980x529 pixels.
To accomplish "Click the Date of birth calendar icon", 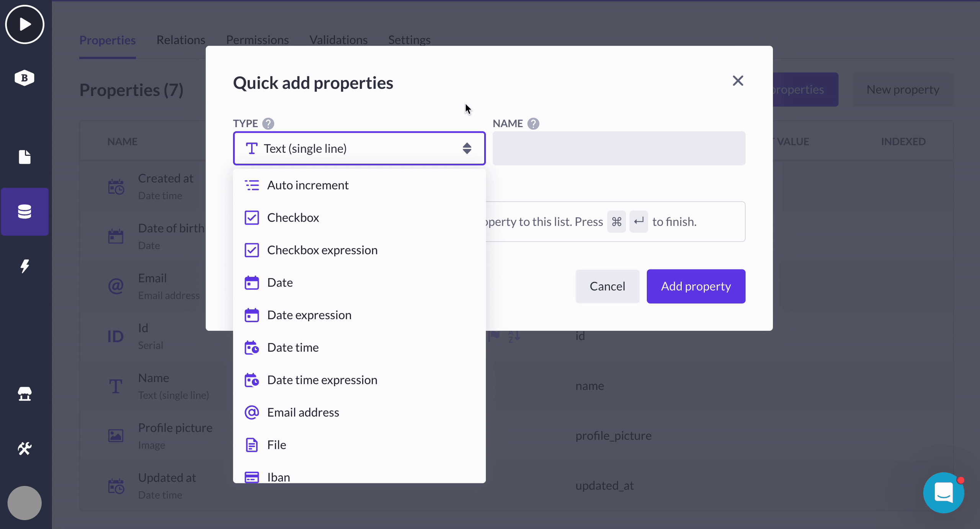I will click(x=116, y=237).
